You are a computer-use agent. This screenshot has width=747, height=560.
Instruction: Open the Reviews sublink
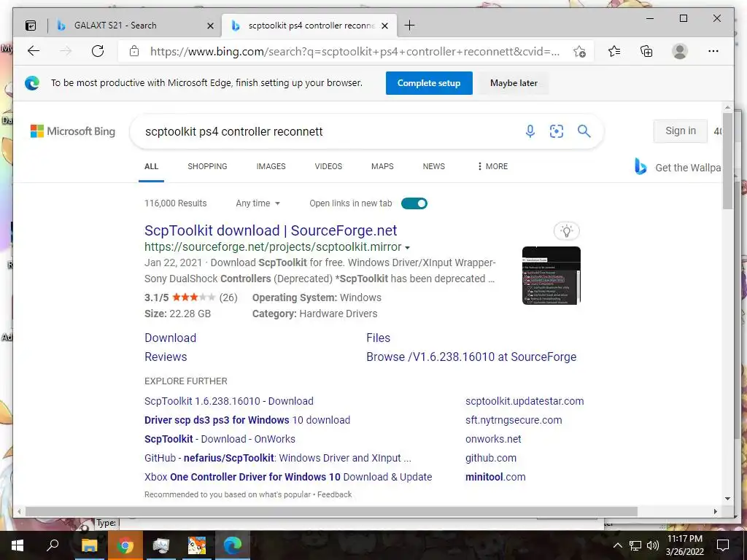point(166,357)
